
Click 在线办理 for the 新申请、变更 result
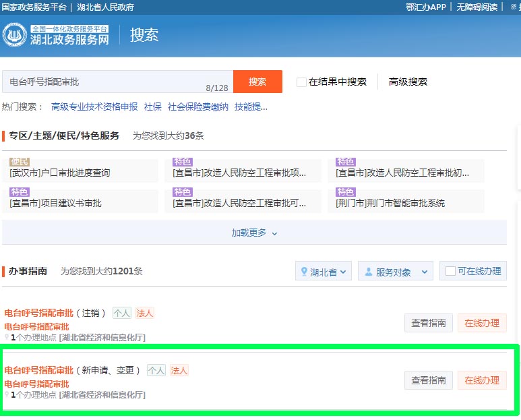[482, 380]
